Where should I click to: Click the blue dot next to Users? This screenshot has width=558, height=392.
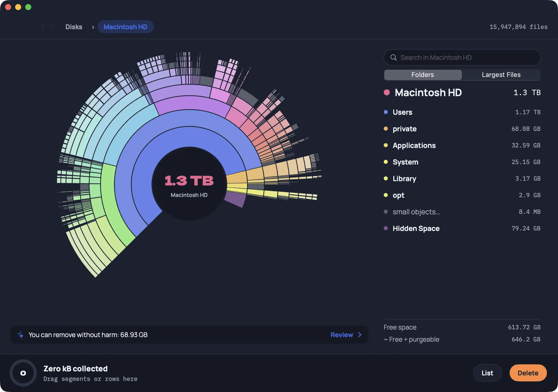pyautogui.click(x=386, y=112)
